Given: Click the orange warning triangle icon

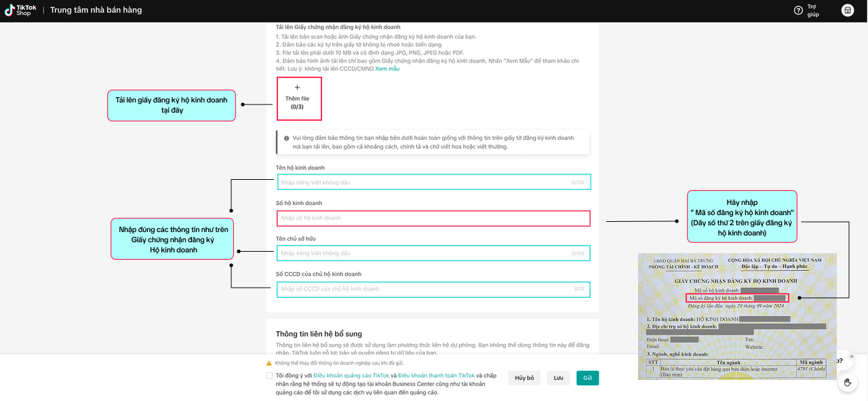Looking at the screenshot, I should click(x=269, y=363).
